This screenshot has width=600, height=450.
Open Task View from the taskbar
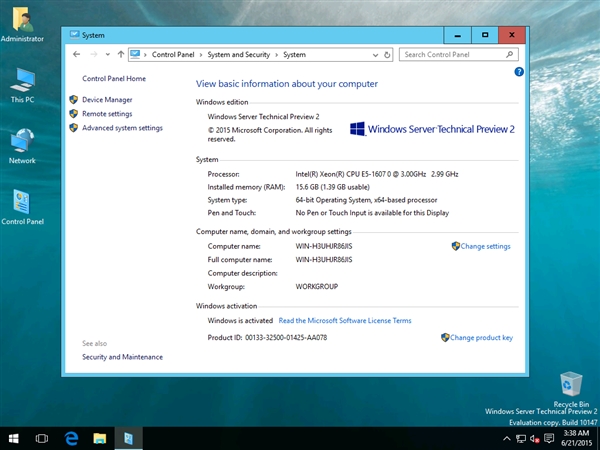[43, 438]
